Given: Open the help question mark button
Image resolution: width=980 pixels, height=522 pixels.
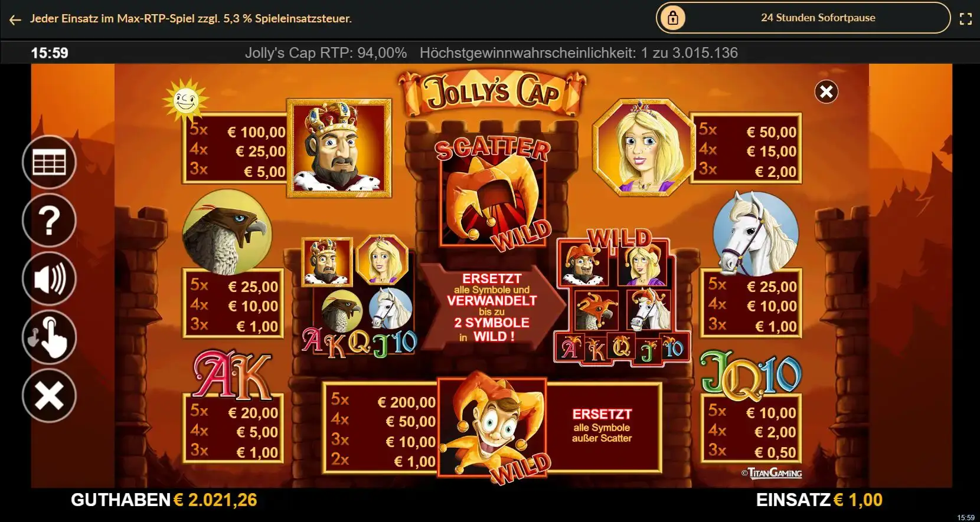Looking at the screenshot, I should [49, 221].
